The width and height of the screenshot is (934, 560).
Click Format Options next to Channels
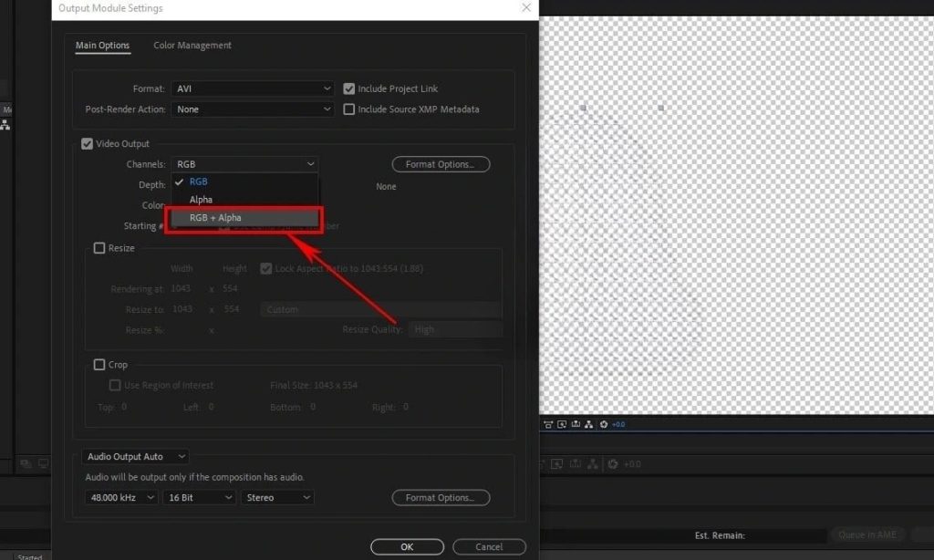(441, 164)
